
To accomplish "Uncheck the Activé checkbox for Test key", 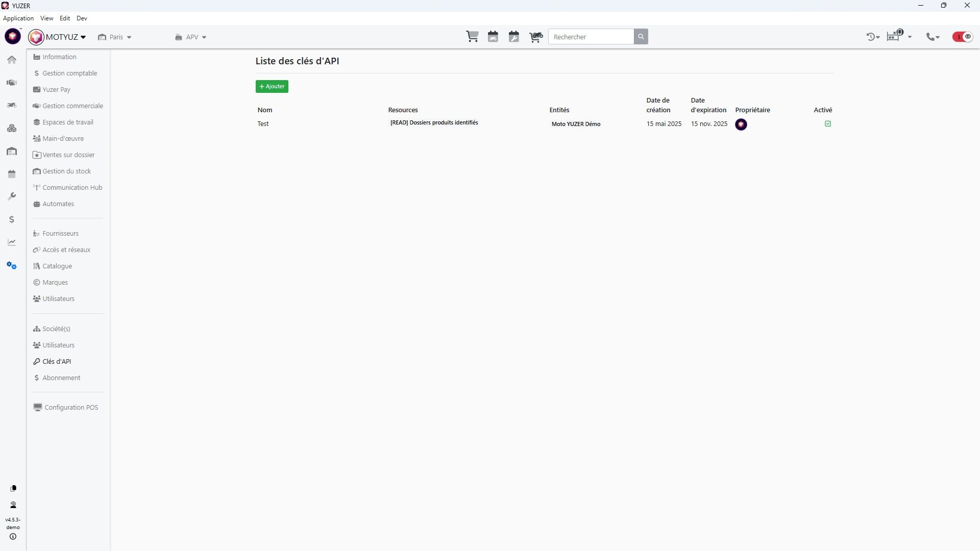I will (x=828, y=124).
